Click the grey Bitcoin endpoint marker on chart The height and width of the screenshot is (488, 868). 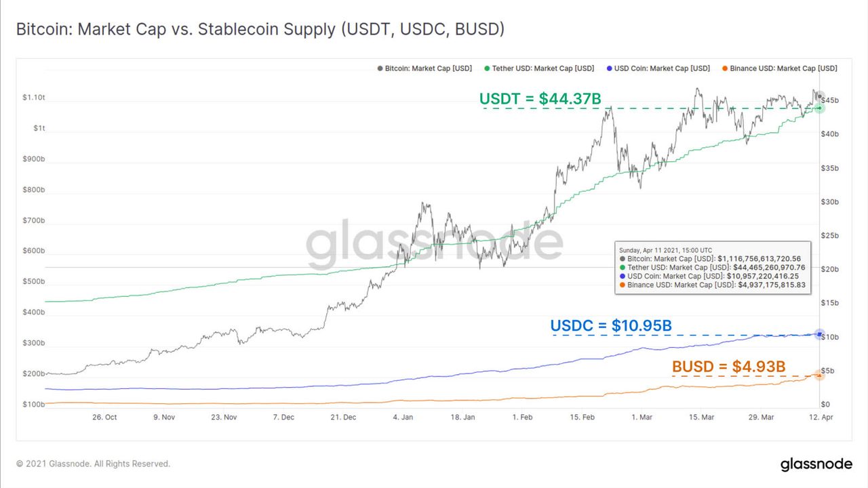(819, 96)
